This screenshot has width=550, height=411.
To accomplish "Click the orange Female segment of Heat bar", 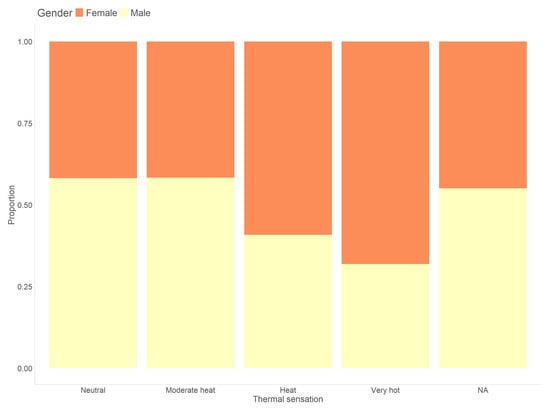I will point(288,138).
